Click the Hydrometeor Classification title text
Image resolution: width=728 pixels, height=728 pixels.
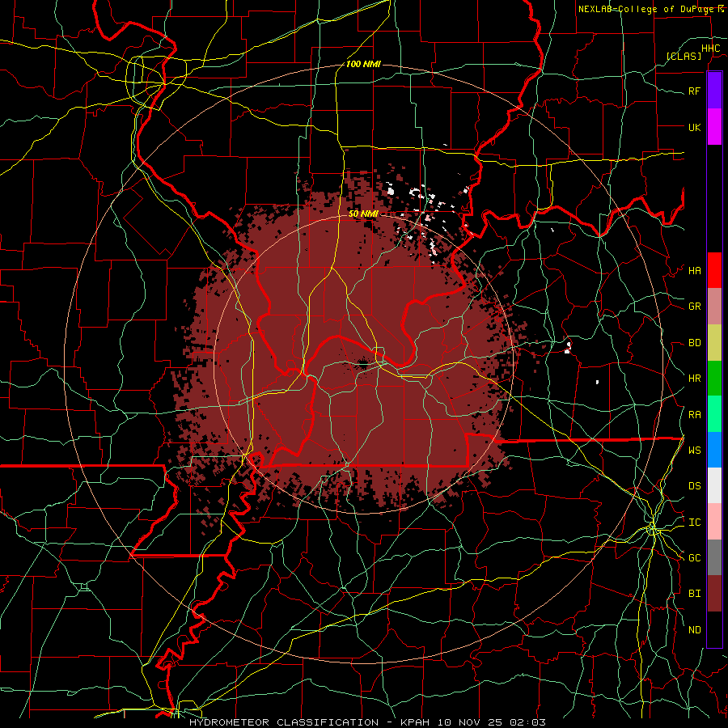[284, 722]
